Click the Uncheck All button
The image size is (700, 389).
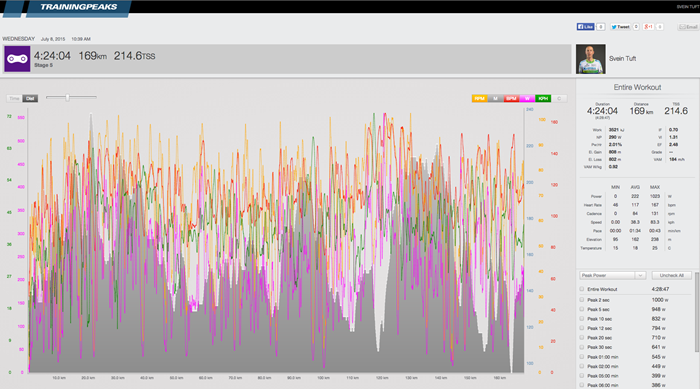point(671,275)
